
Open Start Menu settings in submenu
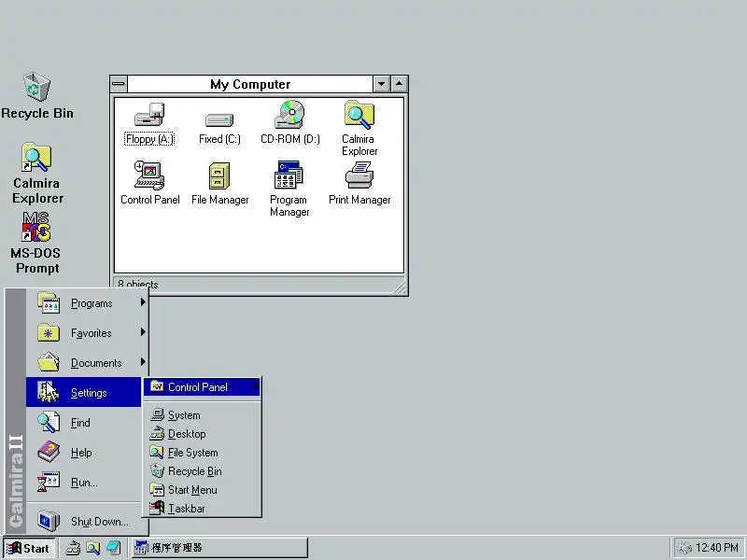coord(202,489)
